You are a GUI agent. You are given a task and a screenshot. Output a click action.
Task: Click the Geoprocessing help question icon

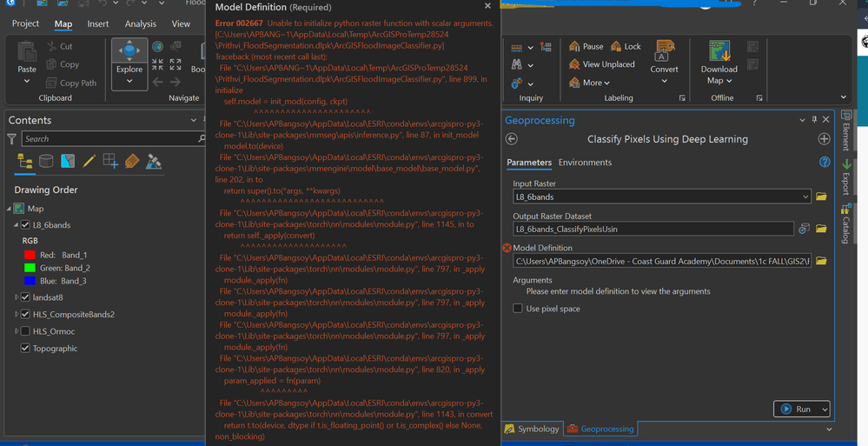coord(825,162)
